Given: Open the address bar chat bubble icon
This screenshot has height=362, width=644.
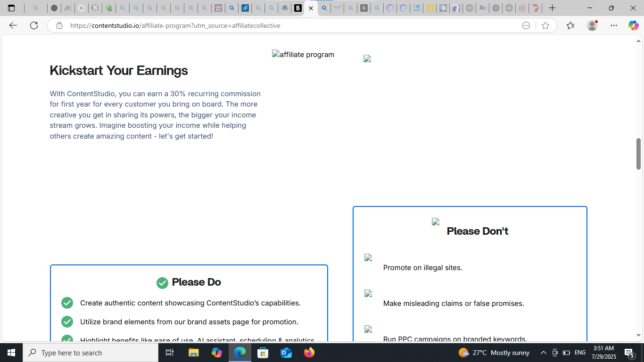Looking at the screenshot, I should [526, 25].
